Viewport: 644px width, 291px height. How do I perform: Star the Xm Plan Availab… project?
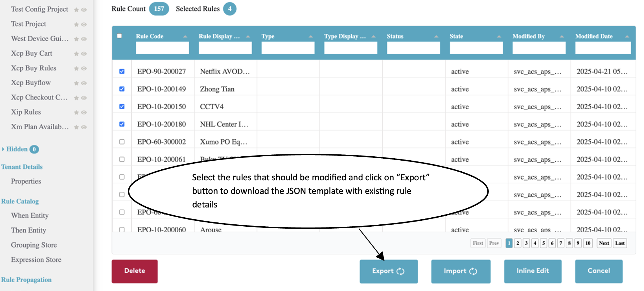coord(76,127)
